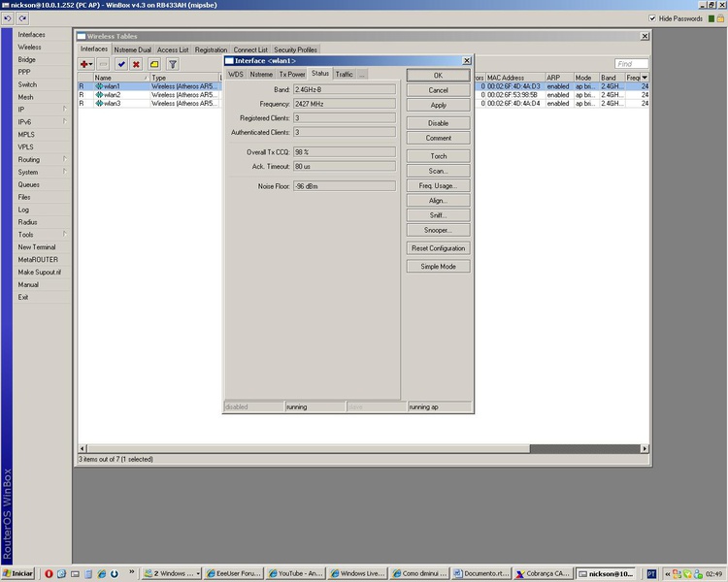Click the scrollbar's right arrow in Wireless Tables
This screenshot has width=728, height=582.
[x=645, y=448]
